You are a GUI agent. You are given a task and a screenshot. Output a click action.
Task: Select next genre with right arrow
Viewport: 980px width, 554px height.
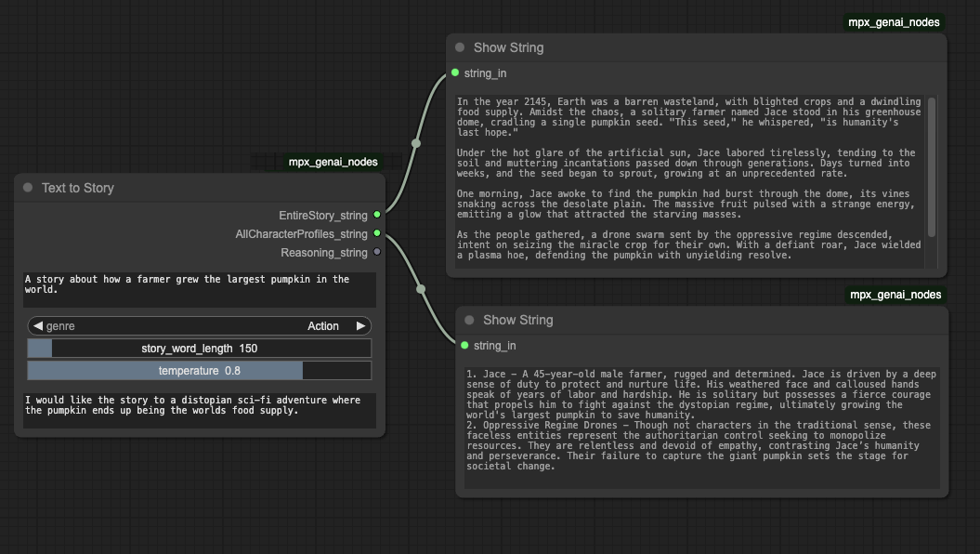[x=360, y=325]
